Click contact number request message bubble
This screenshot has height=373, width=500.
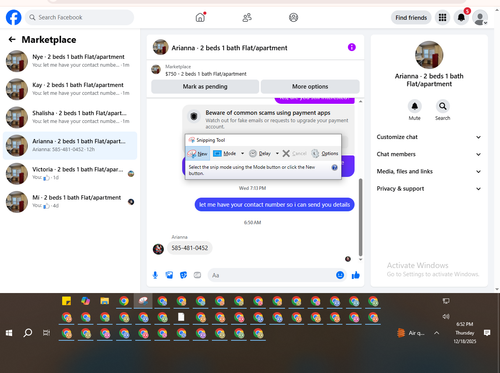pos(274,205)
